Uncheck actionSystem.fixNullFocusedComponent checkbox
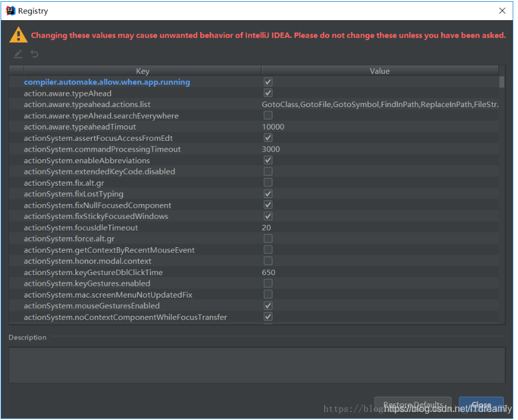 coord(268,205)
